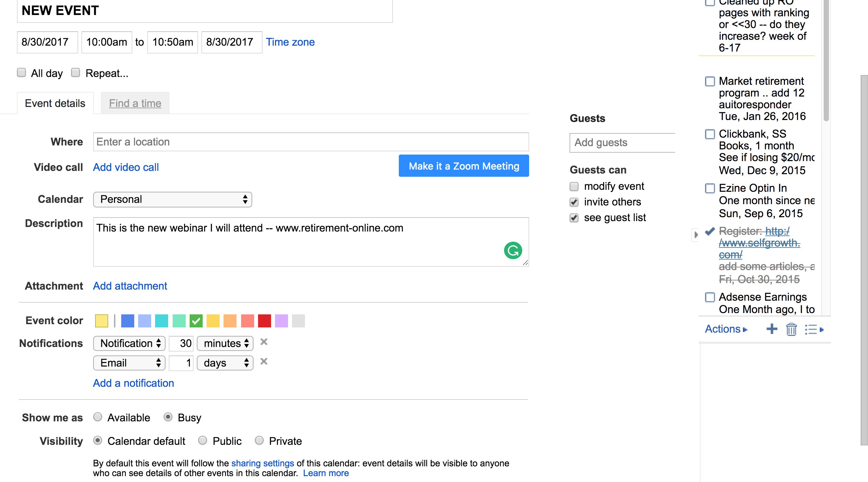
Task: Click Make it a Zoom Meeting
Action: point(463,166)
